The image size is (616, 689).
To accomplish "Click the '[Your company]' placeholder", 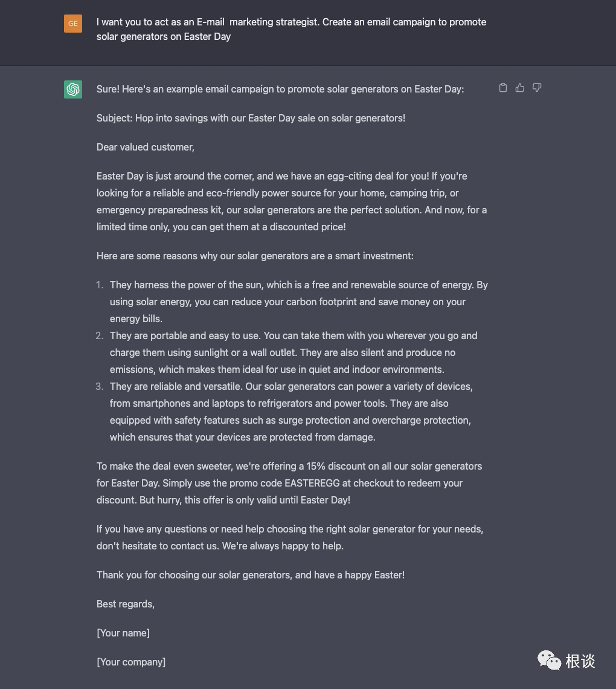I will pyautogui.click(x=131, y=662).
